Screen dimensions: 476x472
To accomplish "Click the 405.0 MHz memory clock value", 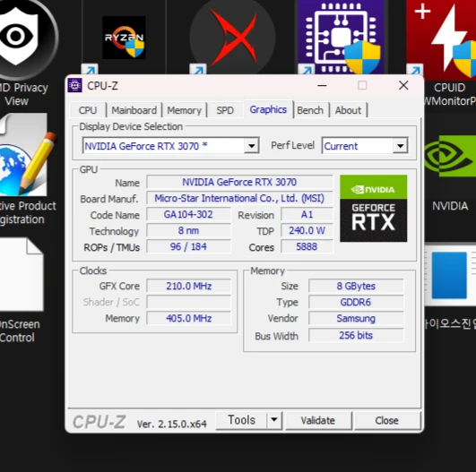I will coord(188,318).
